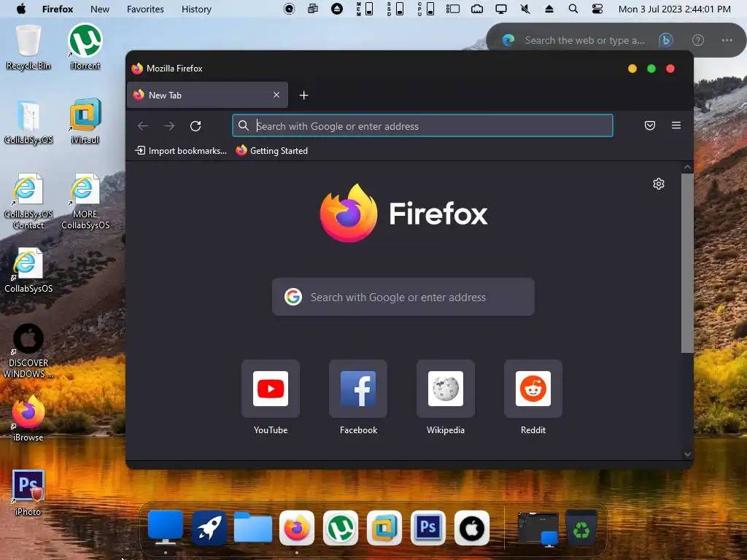Open the rocket launchpad icon in dock
This screenshot has width=747, height=560.
click(x=209, y=528)
